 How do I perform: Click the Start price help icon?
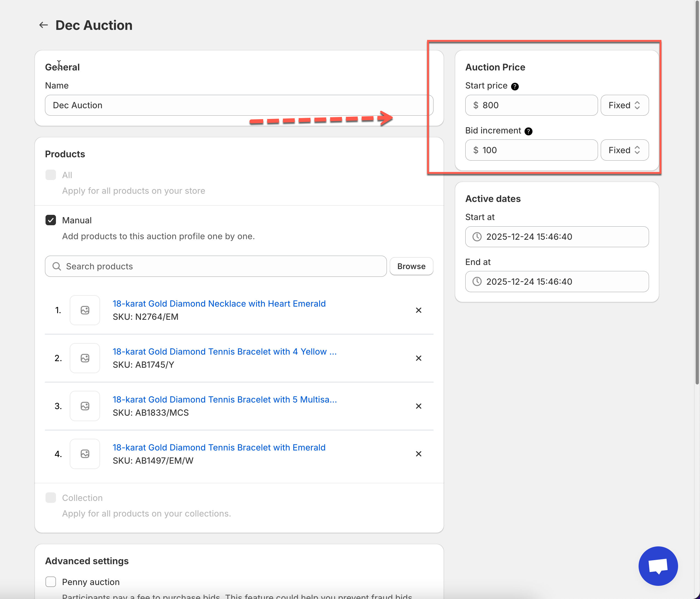point(515,86)
